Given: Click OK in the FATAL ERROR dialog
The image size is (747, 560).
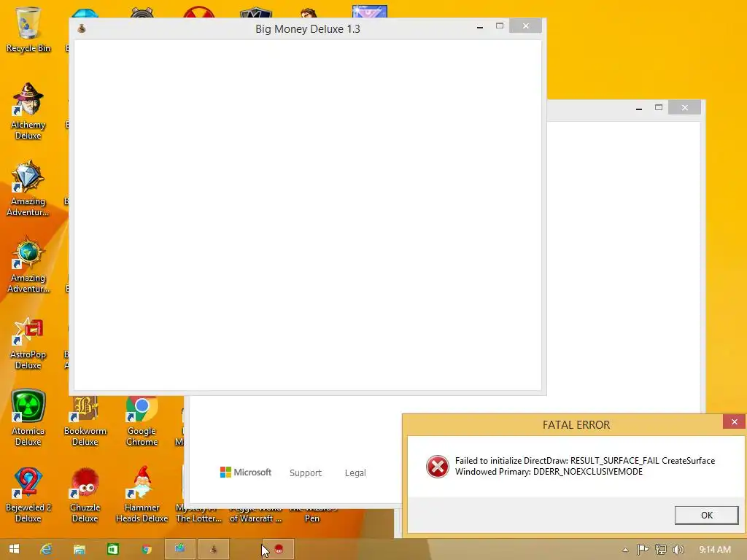Looking at the screenshot, I should [706, 516].
